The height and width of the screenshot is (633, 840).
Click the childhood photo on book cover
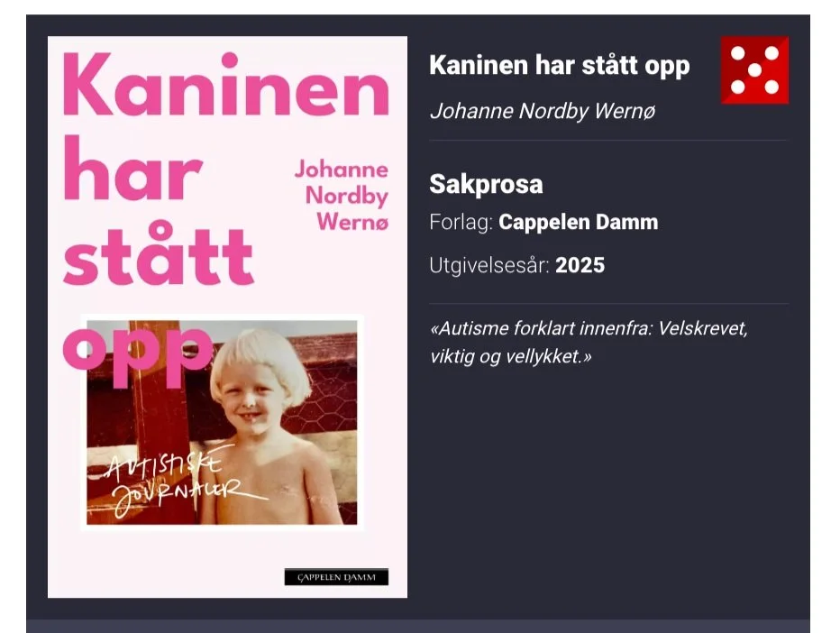pyautogui.click(x=222, y=422)
